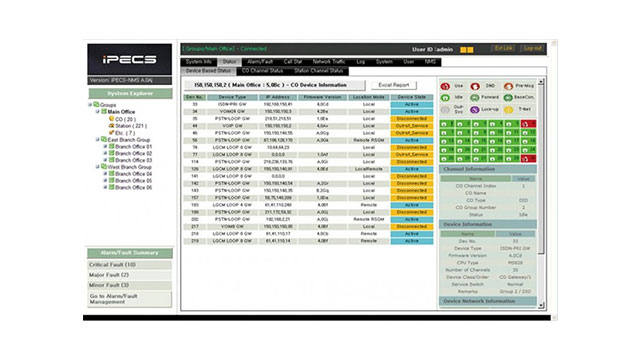Select the red in-use channel 30 cell

click(x=529, y=158)
